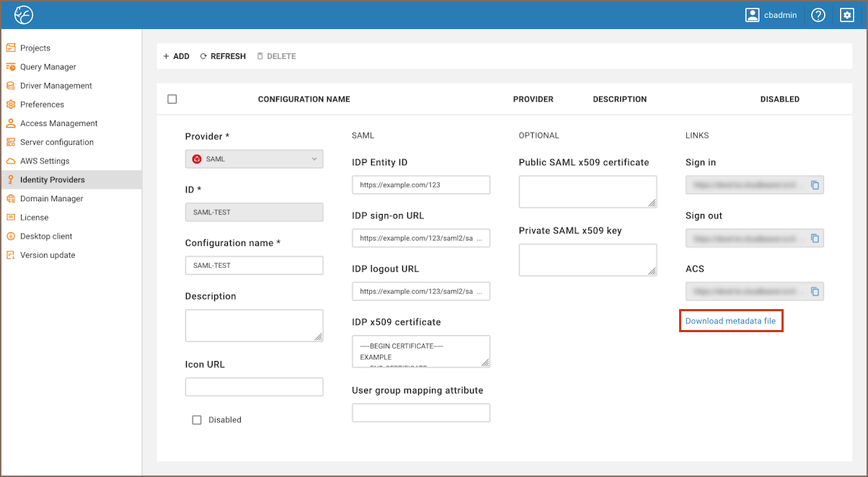Open the administration settings gear icon
This screenshot has width=868, height=477.
pyautogui.click(x=846, y=14)
